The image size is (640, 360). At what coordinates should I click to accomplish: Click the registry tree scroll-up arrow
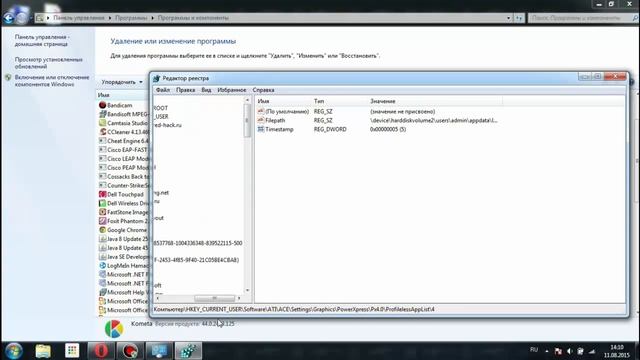coord(247,100)
